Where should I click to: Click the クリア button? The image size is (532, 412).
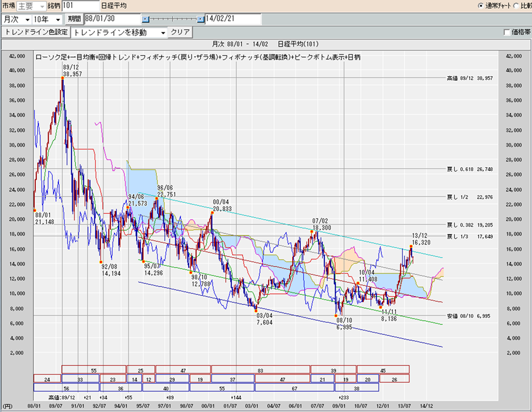click(180, 32)
